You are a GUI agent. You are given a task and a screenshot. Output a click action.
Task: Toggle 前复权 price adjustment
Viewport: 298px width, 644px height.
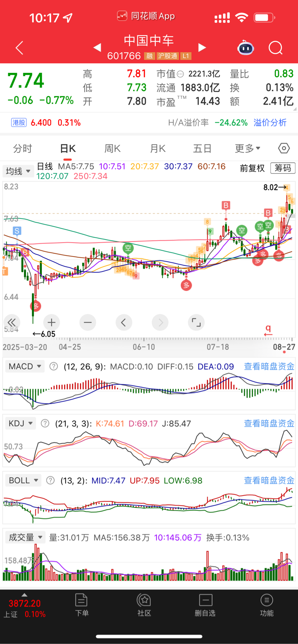(x=252, y=168)
